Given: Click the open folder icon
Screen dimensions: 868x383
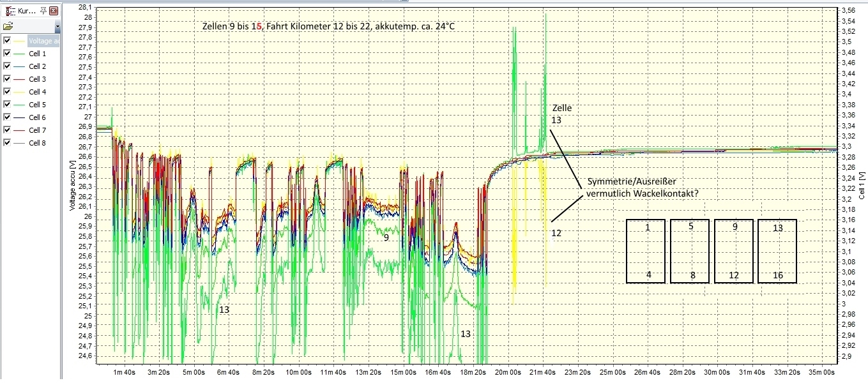Looking at the screenshot, I should coord(8,27).
